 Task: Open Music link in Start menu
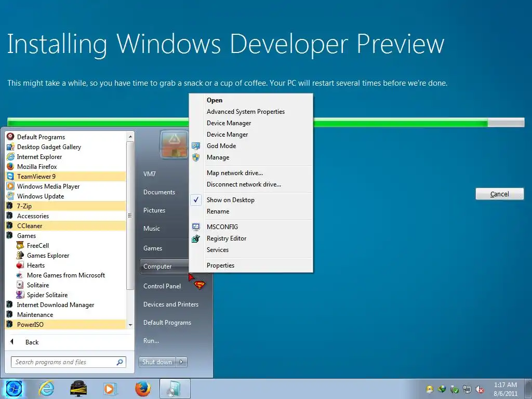152,229
